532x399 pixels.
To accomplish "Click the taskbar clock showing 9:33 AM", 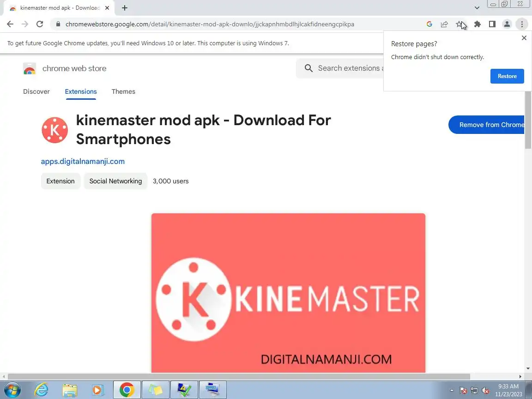I will click(x=508, y=390).
